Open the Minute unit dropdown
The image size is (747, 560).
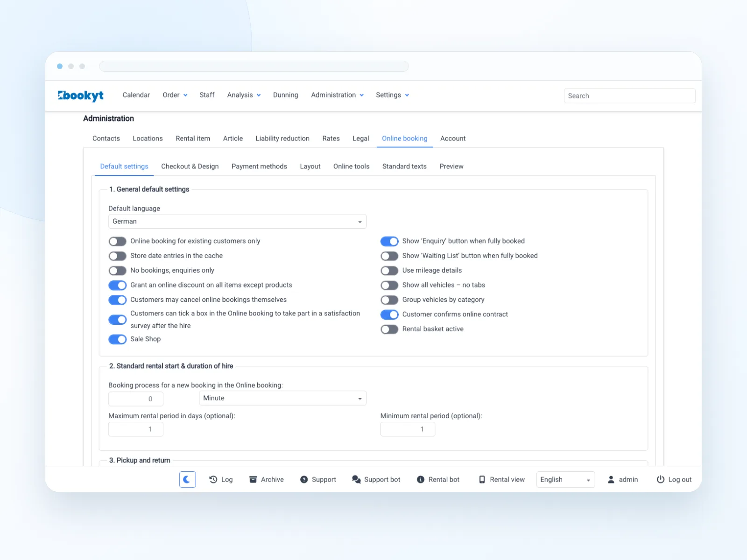(282, 398)
